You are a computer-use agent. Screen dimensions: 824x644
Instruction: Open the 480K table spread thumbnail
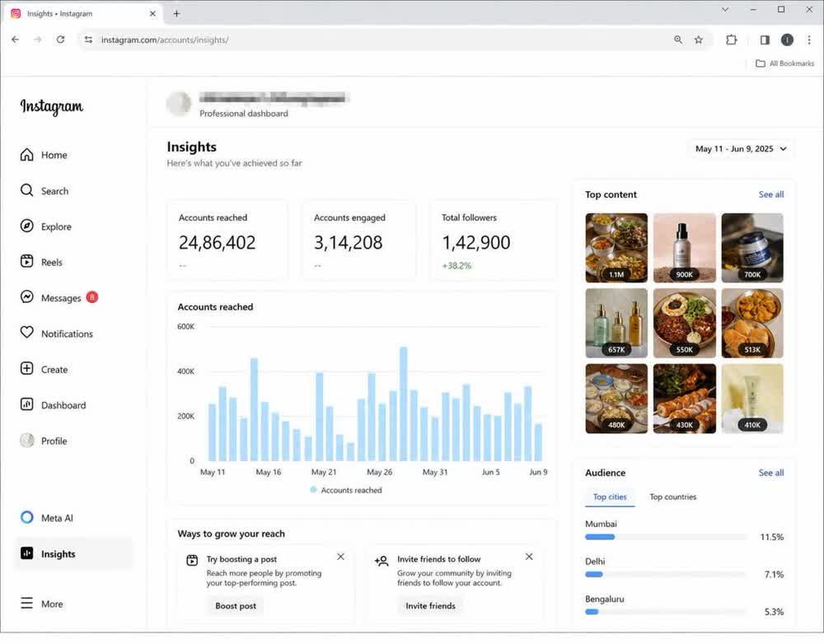(616, 399)
